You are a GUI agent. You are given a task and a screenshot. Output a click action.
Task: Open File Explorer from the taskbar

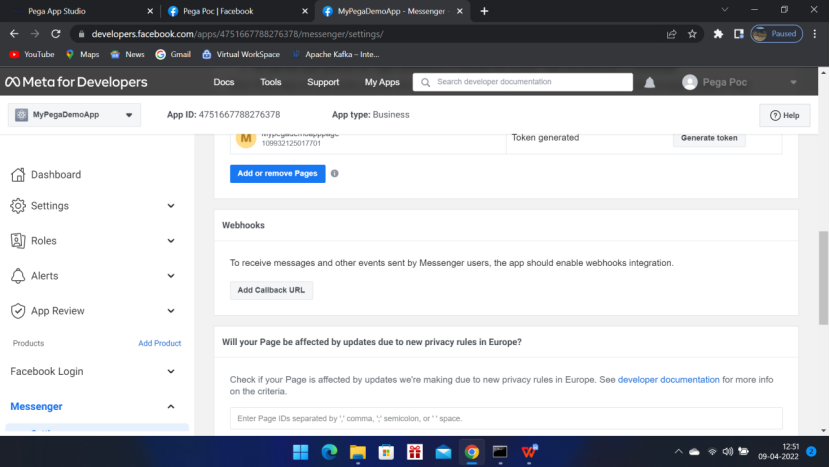[358, 452]
